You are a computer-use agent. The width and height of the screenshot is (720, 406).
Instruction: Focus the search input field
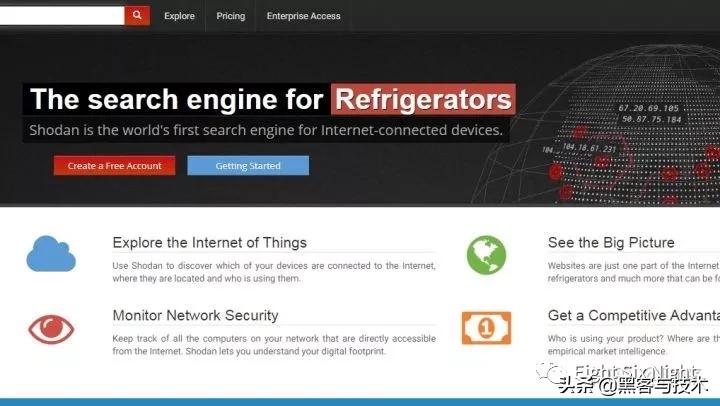60,15
